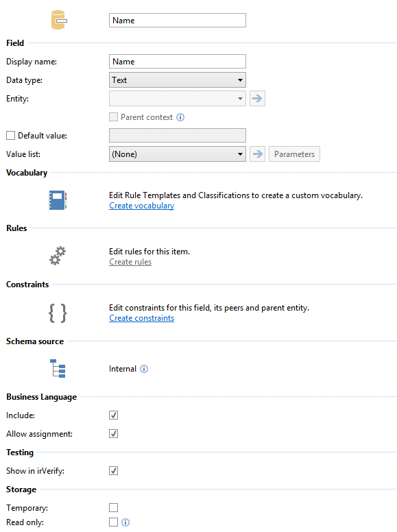Click the arrow button next to Entity dropdown

(x=257, y=99)
